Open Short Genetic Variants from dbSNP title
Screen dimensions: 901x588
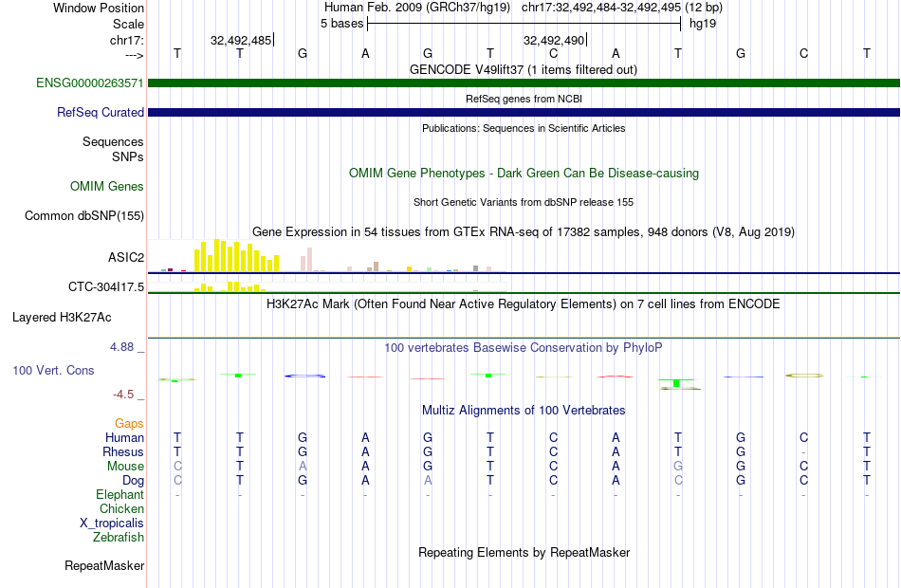pos(524,202)
